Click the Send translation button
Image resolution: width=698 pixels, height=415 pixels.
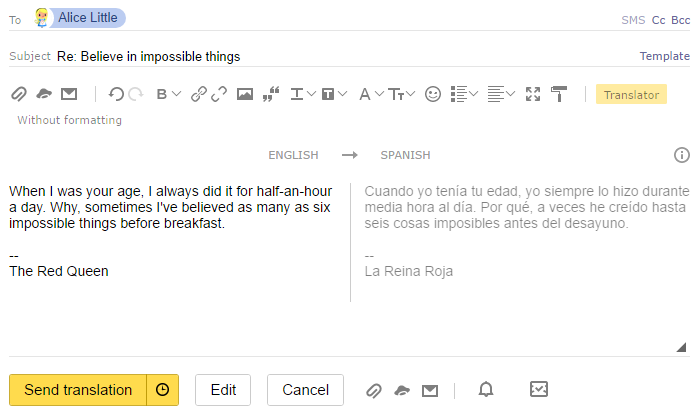click(x=78, y=390)
